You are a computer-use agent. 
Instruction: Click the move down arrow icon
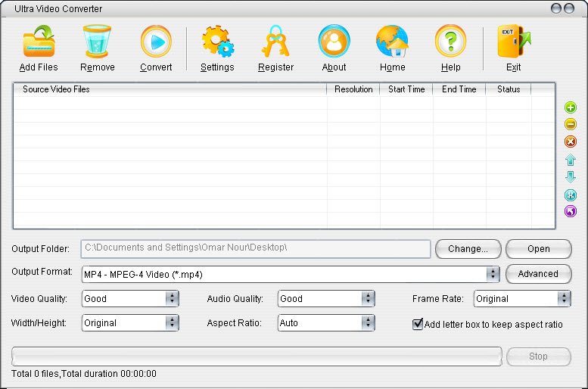click(571, 176)
